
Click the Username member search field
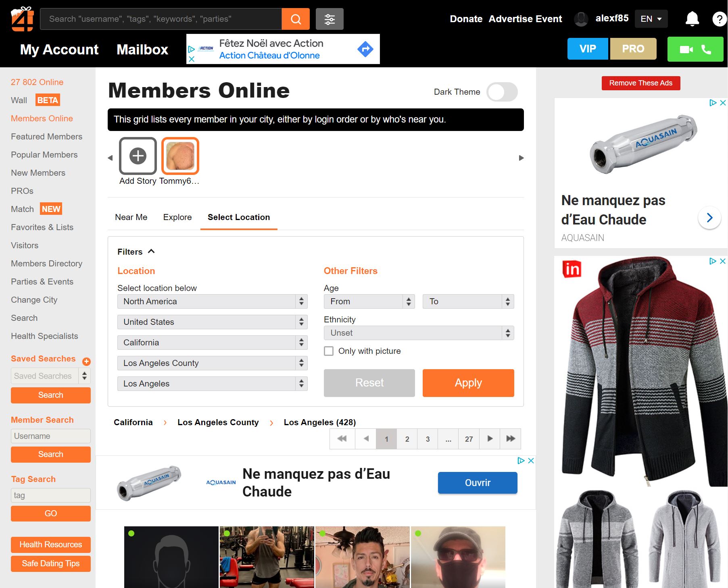pos(51,436)
